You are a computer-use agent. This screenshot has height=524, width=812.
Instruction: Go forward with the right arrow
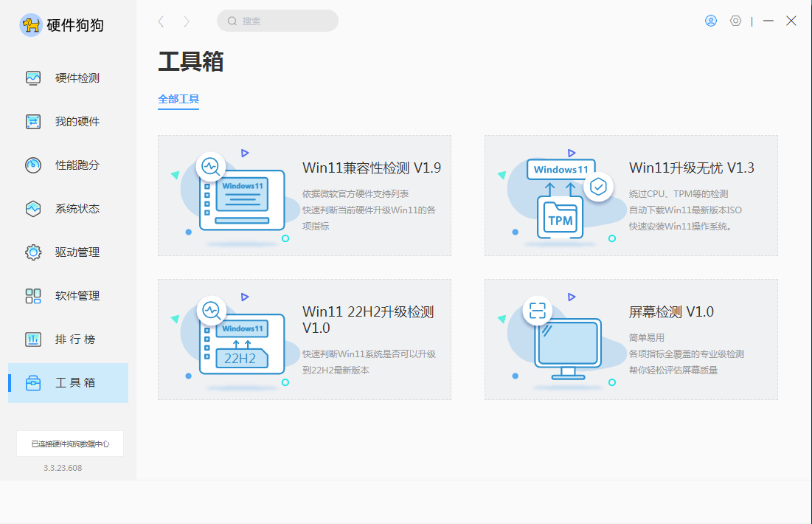tap(187, 21)
